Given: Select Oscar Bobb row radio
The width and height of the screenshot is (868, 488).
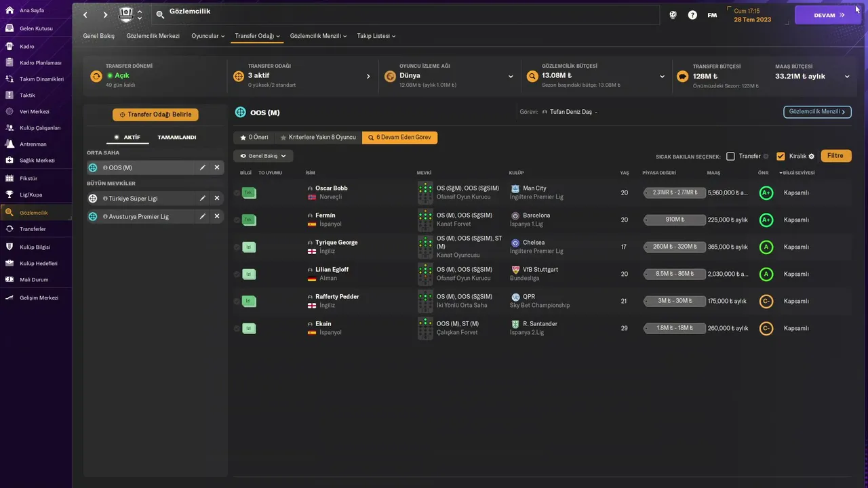Looking at the screenshot, I should point(237,193).
